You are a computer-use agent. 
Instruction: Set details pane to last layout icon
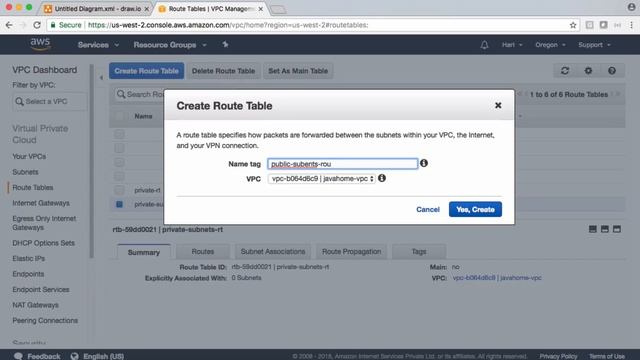[617, 229]
